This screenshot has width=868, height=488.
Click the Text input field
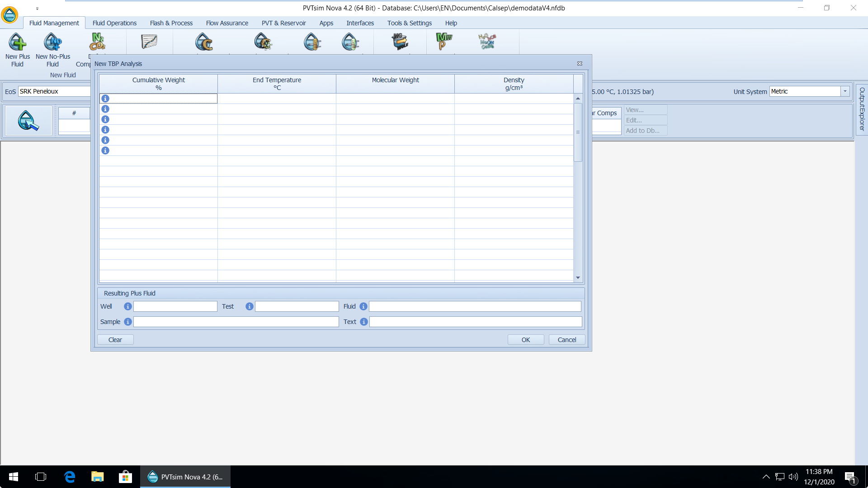point(476,322)
